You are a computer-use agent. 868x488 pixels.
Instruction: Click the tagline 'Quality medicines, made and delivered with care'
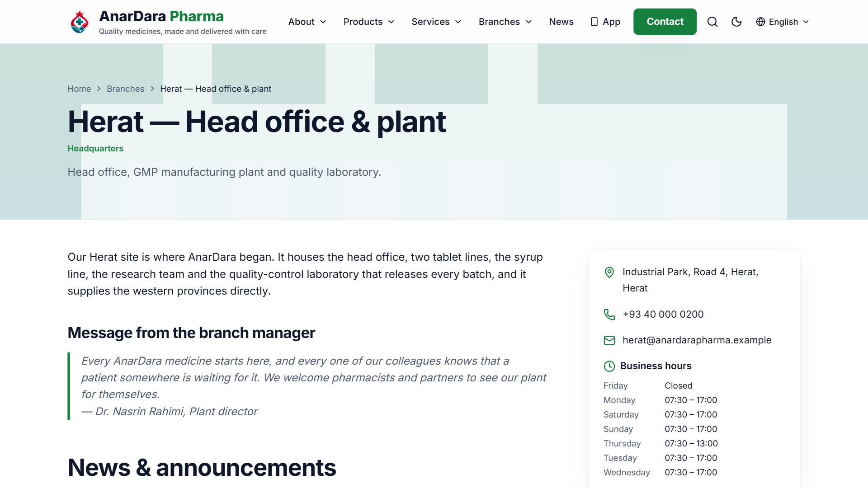[183, 32]
